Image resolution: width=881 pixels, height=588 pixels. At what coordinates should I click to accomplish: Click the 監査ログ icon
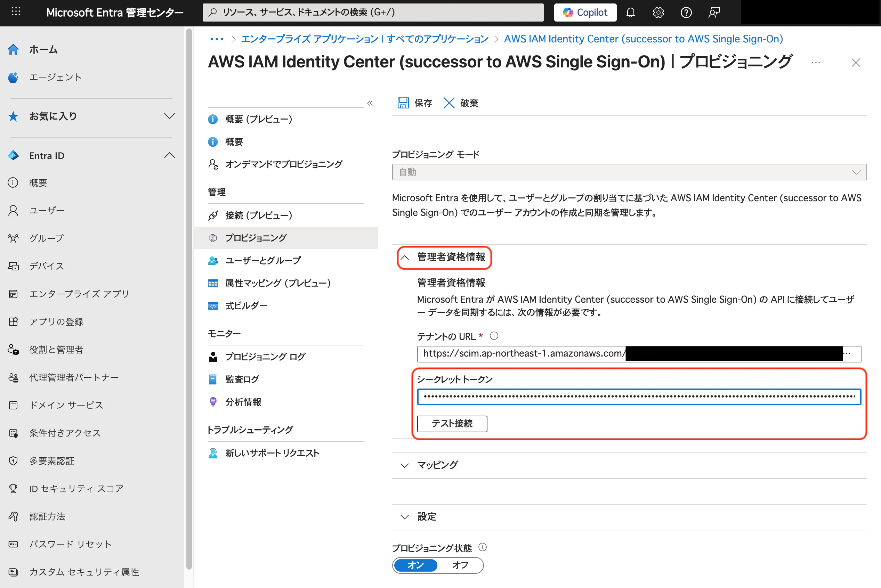point(213,379)
